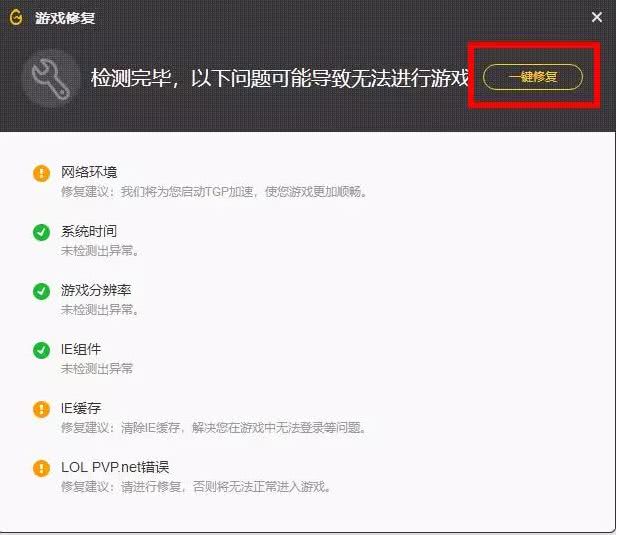Click 未检测出异常 under IE组件
Image resolution: width=619 pixels, height=535 pixels.
[97, 369]
